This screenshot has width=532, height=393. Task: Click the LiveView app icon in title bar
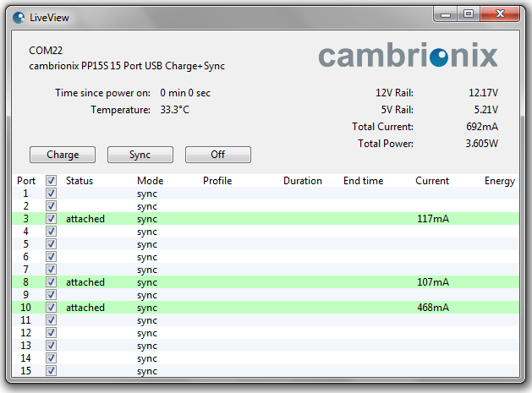pos(19,17)
